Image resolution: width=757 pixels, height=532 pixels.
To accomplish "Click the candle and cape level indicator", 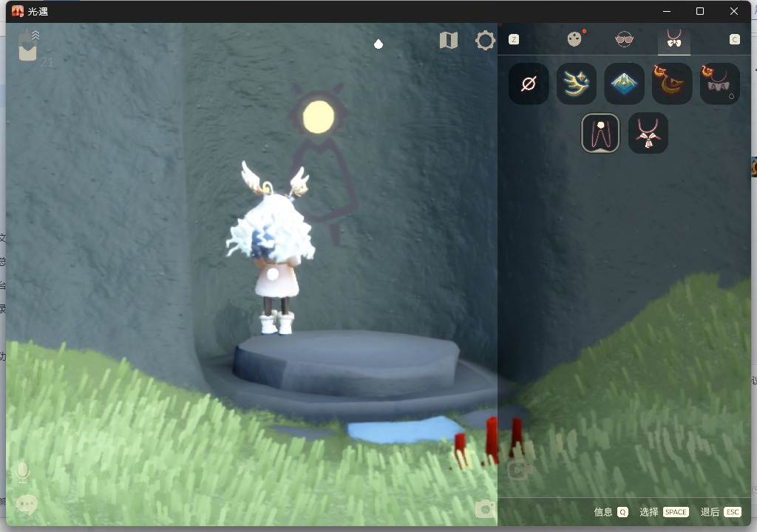I will coord(30,46).
